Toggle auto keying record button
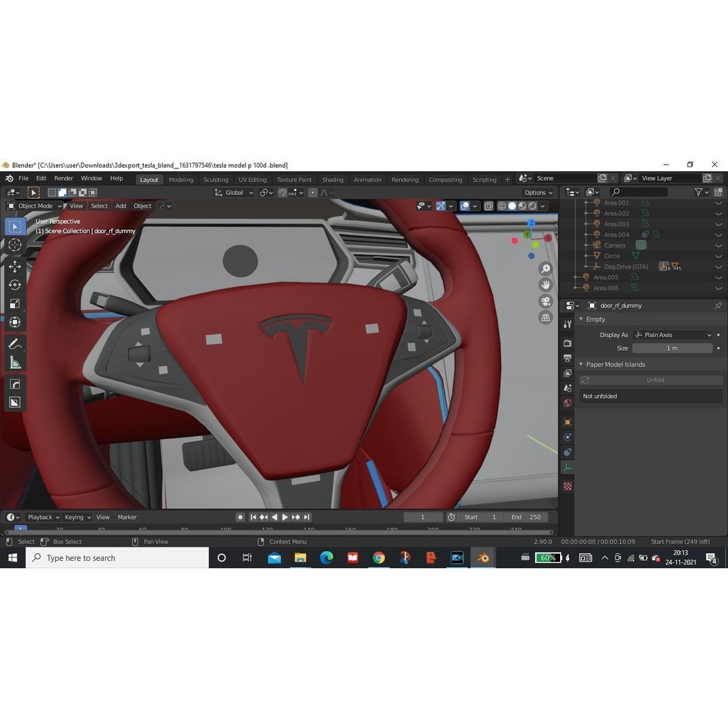The image size is (728, 728). [240, 517]
